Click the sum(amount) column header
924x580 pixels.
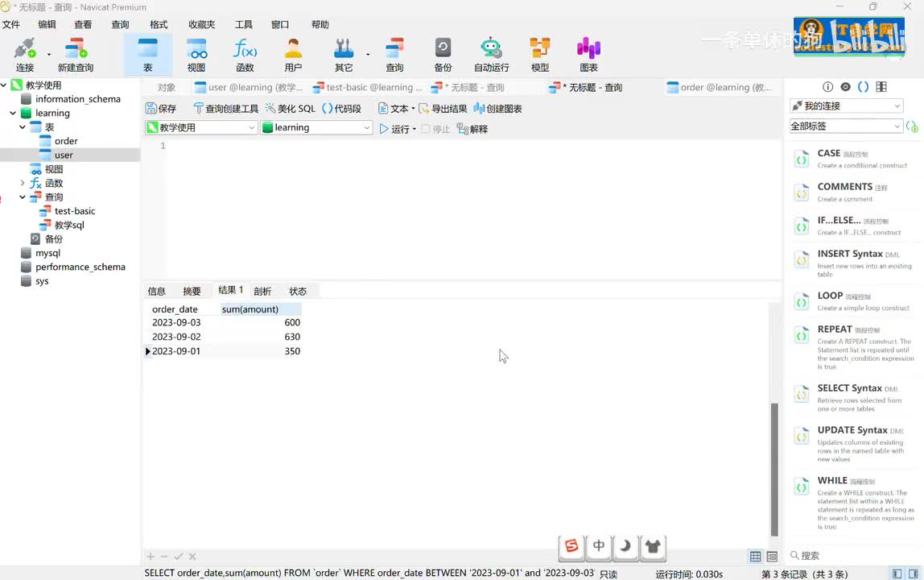[261, 309]
